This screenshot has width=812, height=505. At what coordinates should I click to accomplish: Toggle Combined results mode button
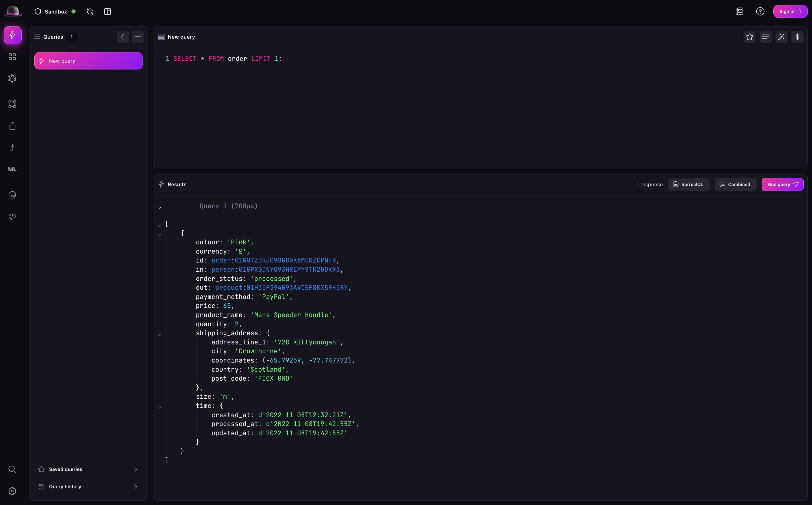pos(735,184)
